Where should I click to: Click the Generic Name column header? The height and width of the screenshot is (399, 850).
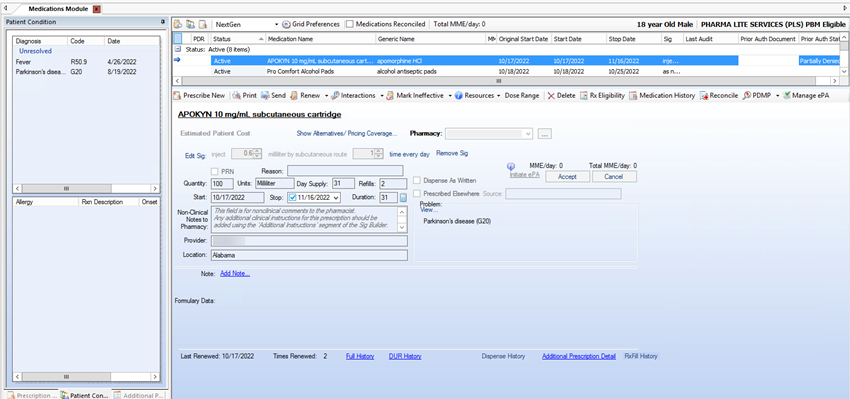pos(430,39)
